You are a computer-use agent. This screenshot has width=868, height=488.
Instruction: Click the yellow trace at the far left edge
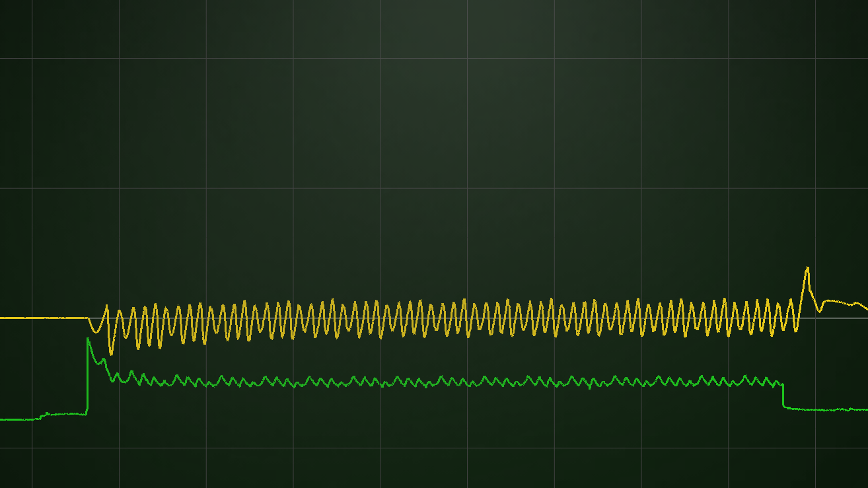3,318
